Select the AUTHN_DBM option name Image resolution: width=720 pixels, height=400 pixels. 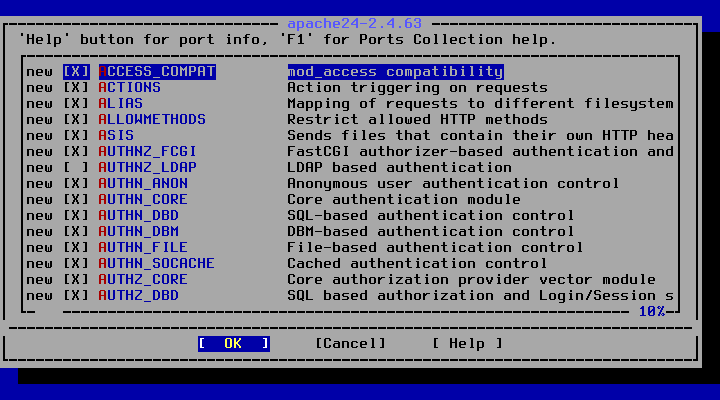[x=139, y=231]
